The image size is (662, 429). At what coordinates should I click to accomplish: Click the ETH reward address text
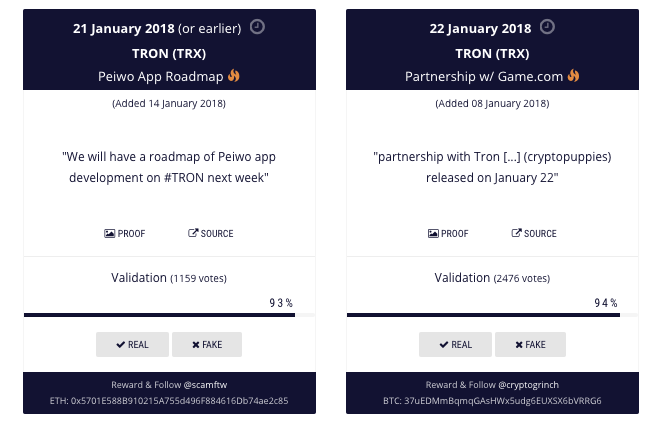[169, 401]
